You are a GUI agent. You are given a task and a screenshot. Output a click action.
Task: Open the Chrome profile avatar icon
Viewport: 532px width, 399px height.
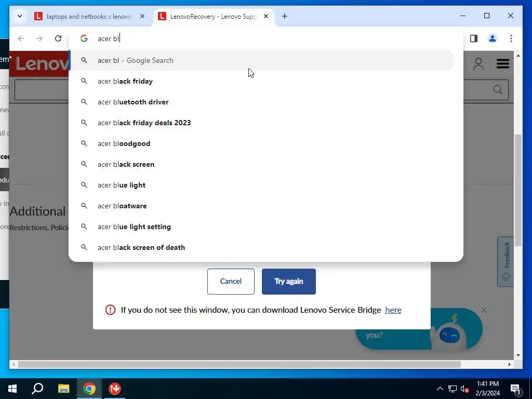[x=493, y=38]
